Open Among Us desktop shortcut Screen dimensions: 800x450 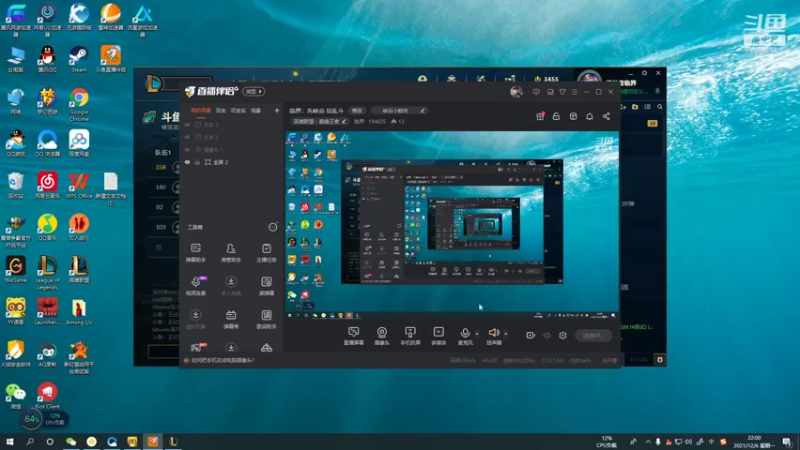point(79,311)
